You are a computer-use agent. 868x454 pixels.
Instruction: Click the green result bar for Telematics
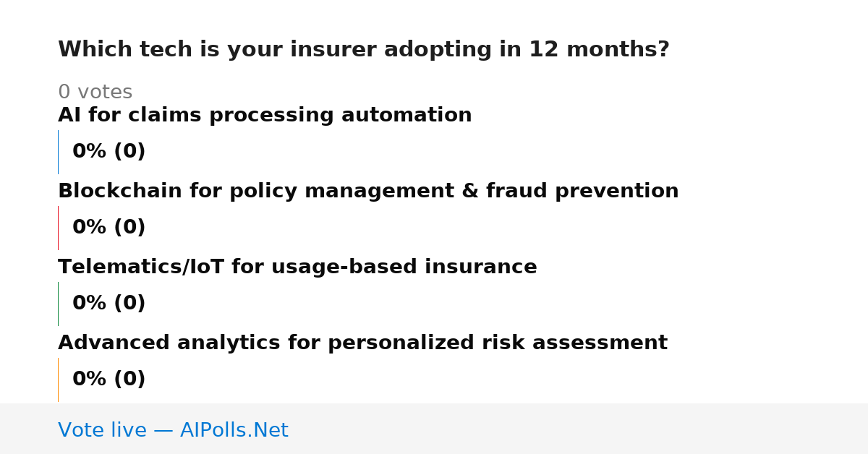click(58, 304)
